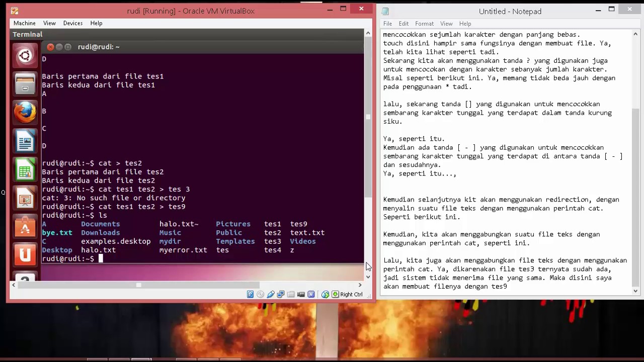Click video capture icon in VirtualBox status bar

click(301, 295)
